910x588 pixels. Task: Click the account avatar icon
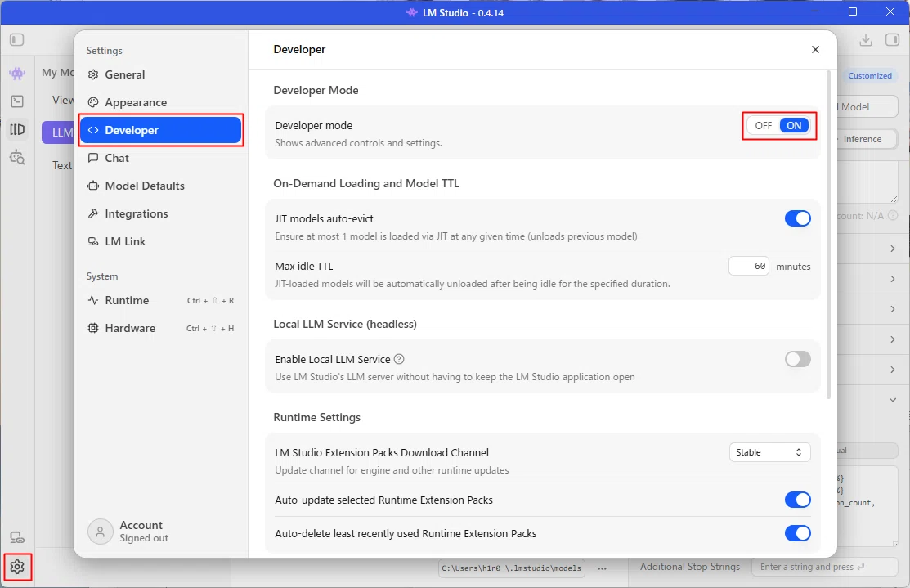pyautogui.click(x=100, y=531)
